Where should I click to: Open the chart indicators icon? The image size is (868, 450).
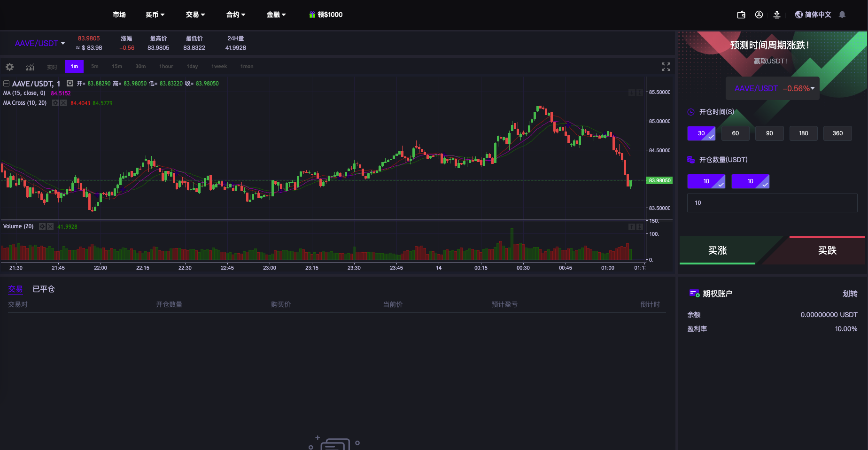30,67
